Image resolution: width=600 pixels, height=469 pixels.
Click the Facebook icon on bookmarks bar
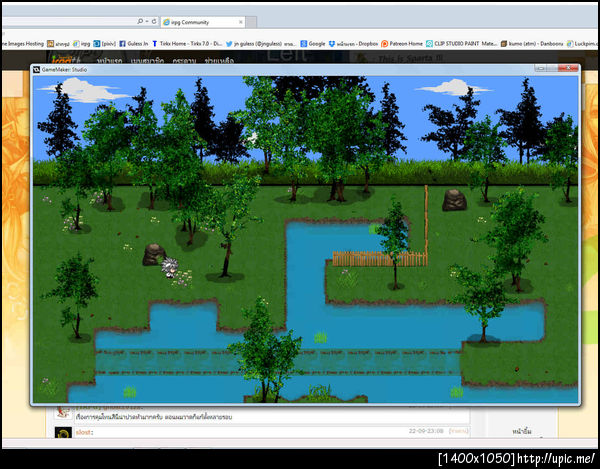tap(122, 44)
